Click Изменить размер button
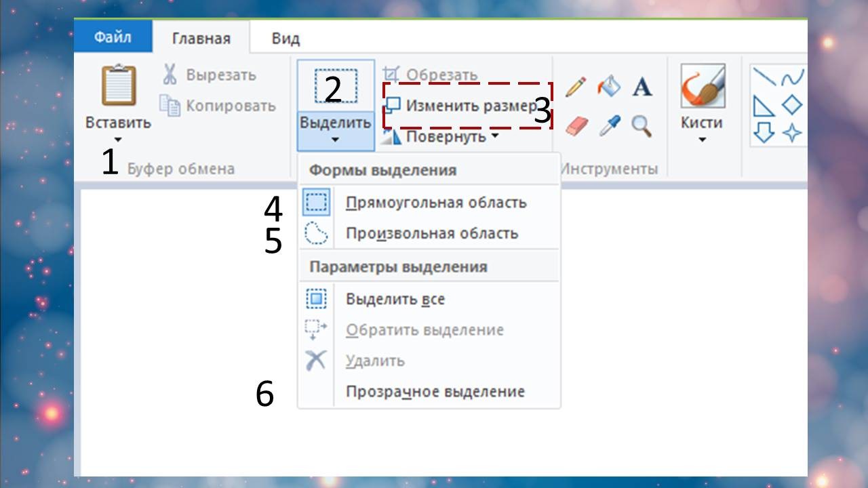The height and width of the screenshot is (488, 868). point(461,106)
